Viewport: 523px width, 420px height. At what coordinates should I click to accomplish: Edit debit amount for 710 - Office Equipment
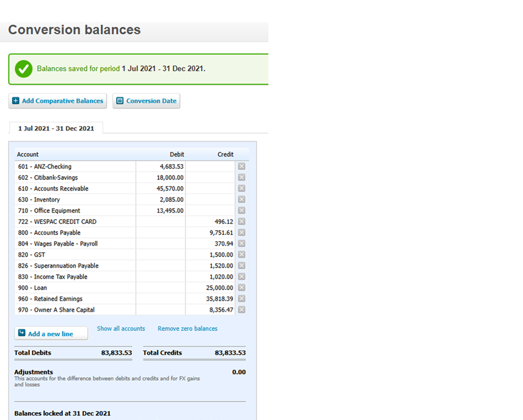(160, 211)
